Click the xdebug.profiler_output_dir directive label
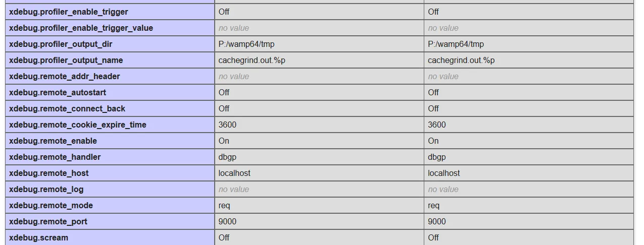This screenshot has width=644, height=245. tap(61, 44)
